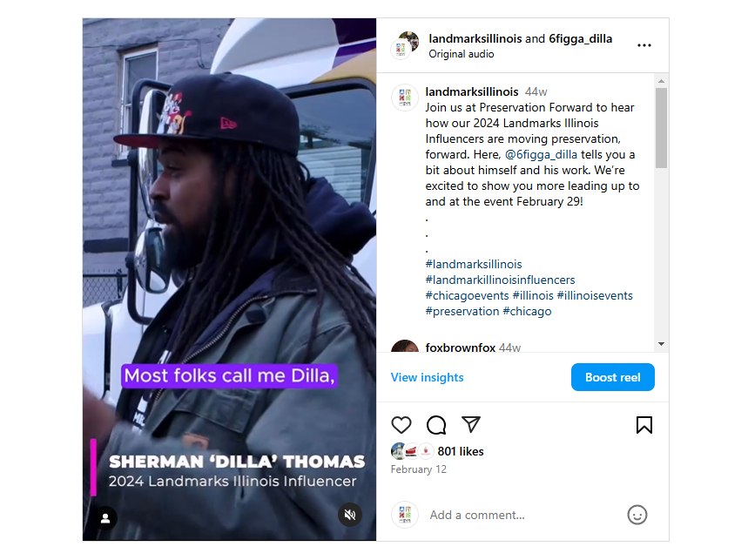The image size is (748, 560).
Task: Open foxbrownfox commenter profile
Action: (461, 347)
